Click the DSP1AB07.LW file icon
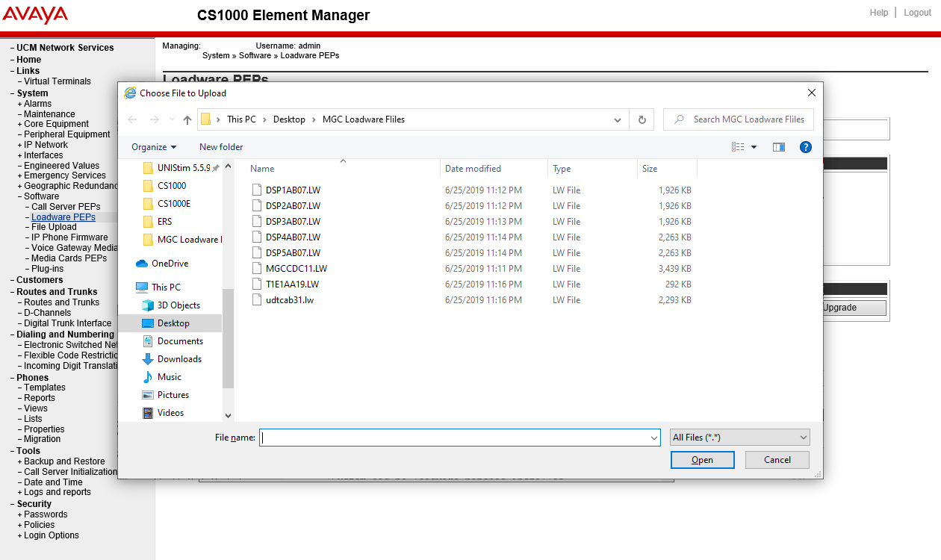 point(257,190)
